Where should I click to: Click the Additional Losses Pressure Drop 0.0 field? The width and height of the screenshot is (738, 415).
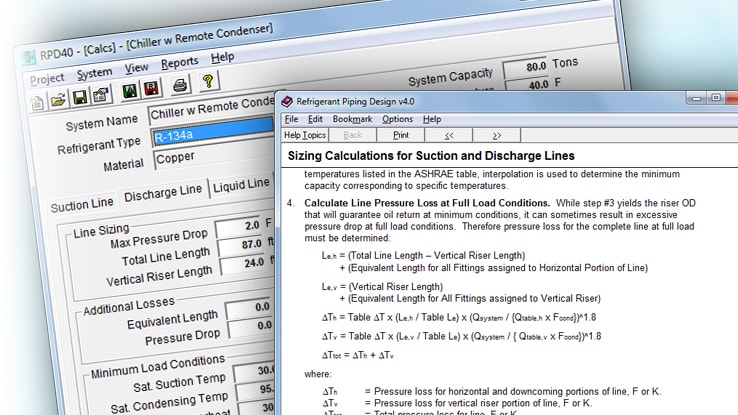251,326
